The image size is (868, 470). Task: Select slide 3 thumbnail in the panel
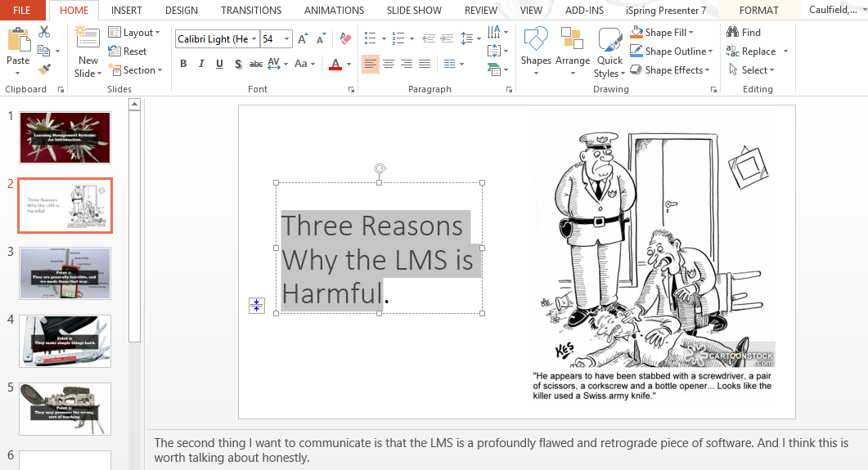click(65, 273)
